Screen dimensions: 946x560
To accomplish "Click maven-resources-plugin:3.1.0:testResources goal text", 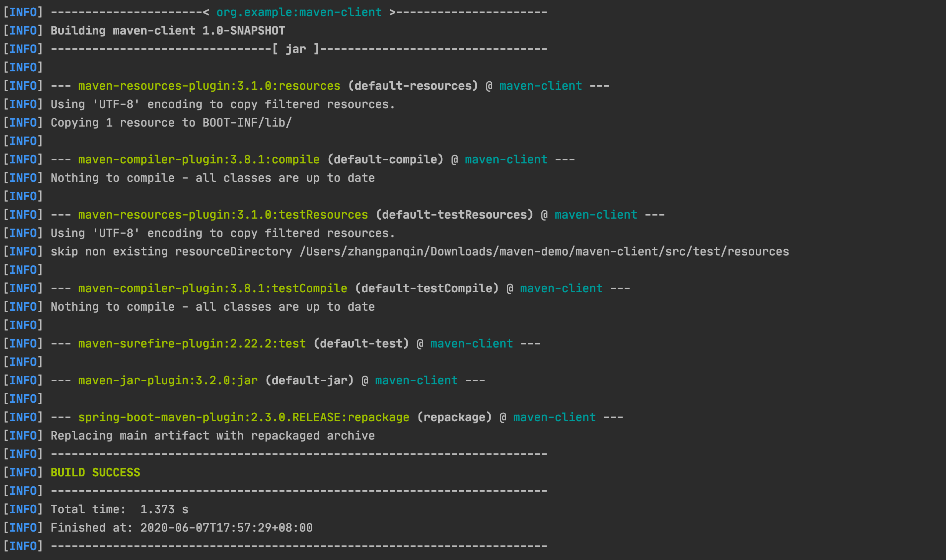I will point(223,215).
